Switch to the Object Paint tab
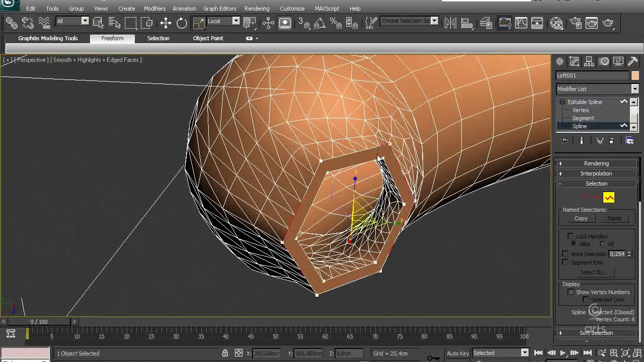644x362 pixels. [x=208, y=38]
